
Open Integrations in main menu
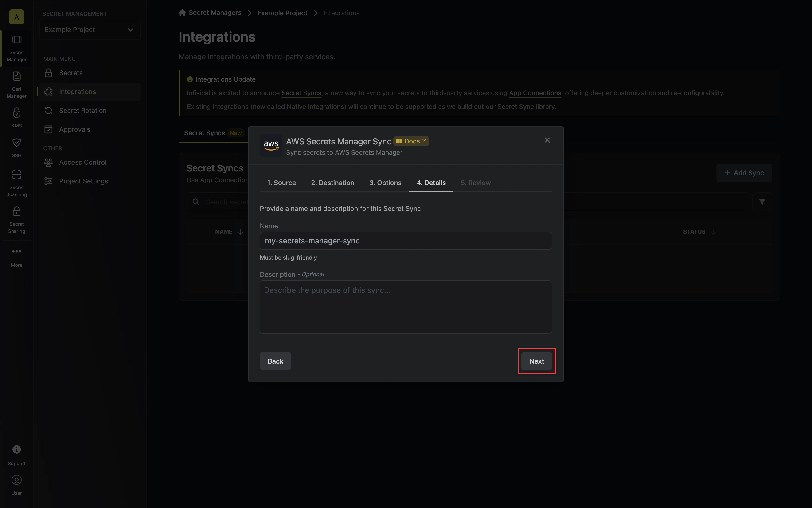tap(90, 92)
